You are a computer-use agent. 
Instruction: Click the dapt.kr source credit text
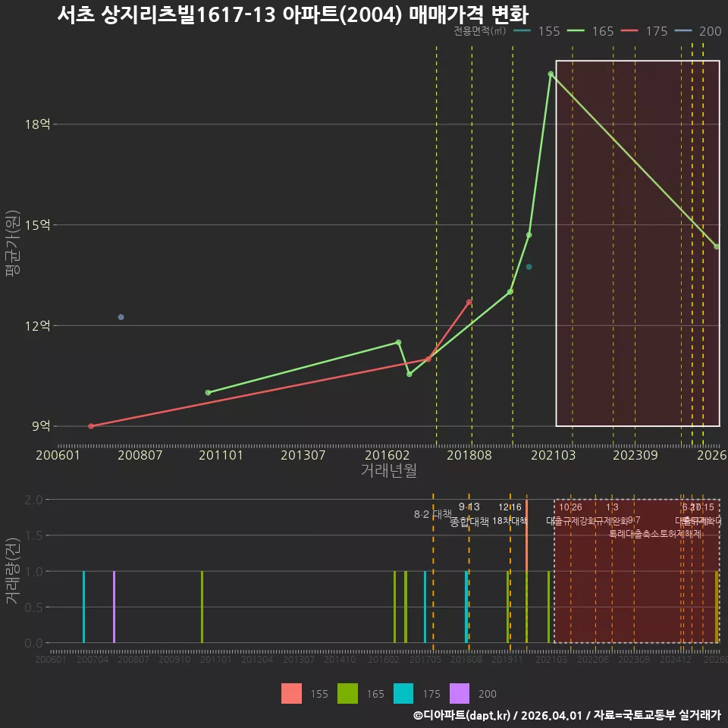click(x=566, y=715)
